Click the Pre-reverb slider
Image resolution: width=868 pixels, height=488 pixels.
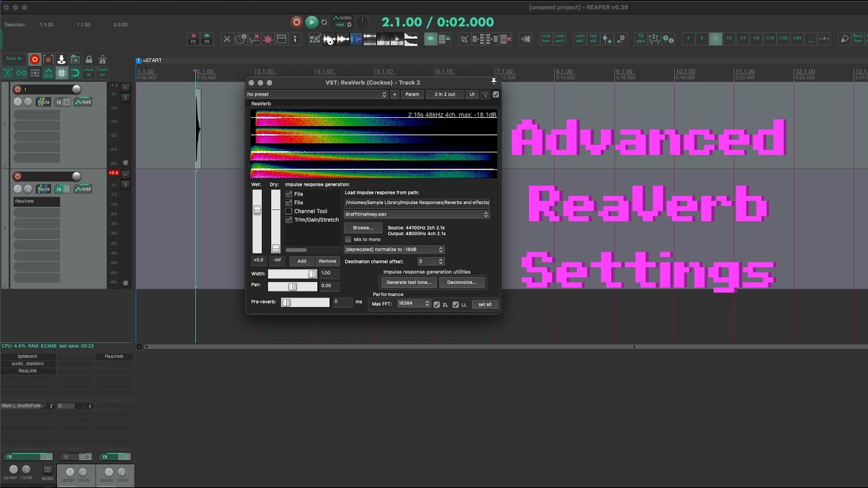click(x=305, y=302)
